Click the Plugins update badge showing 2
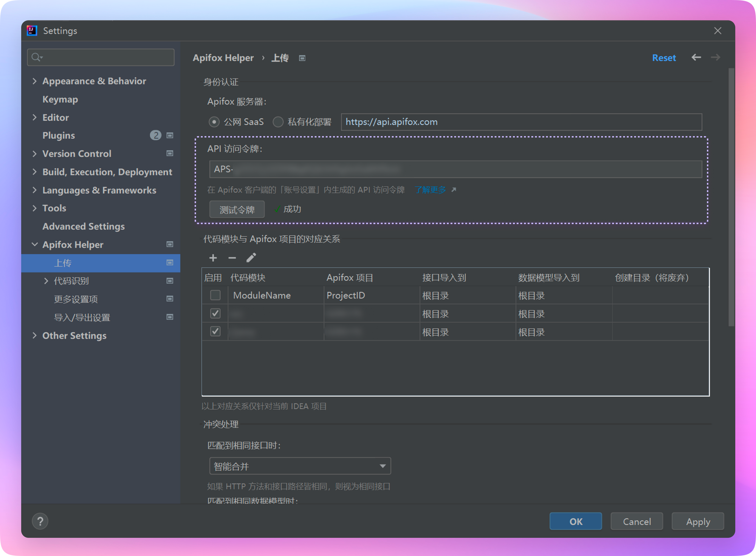 click(155, 135)
